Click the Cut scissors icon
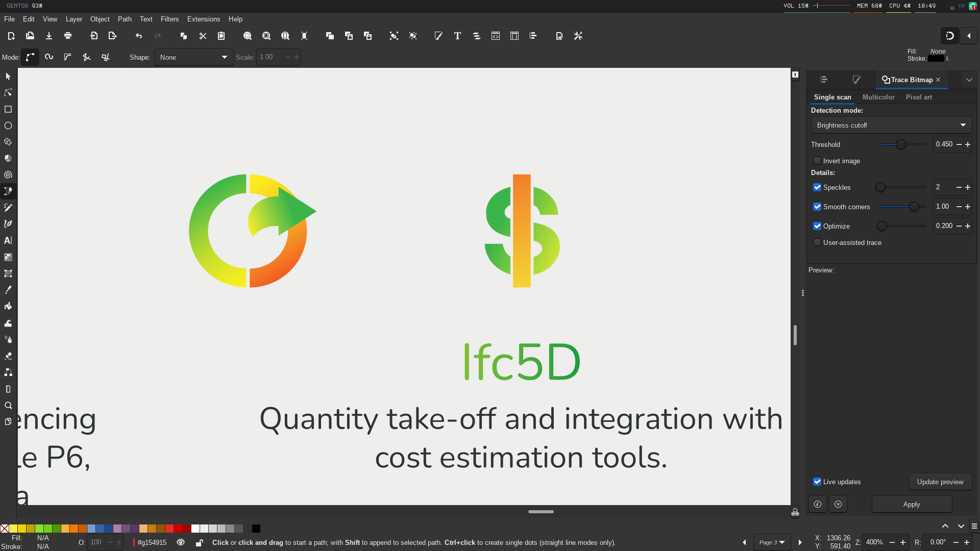 point(203,36)
